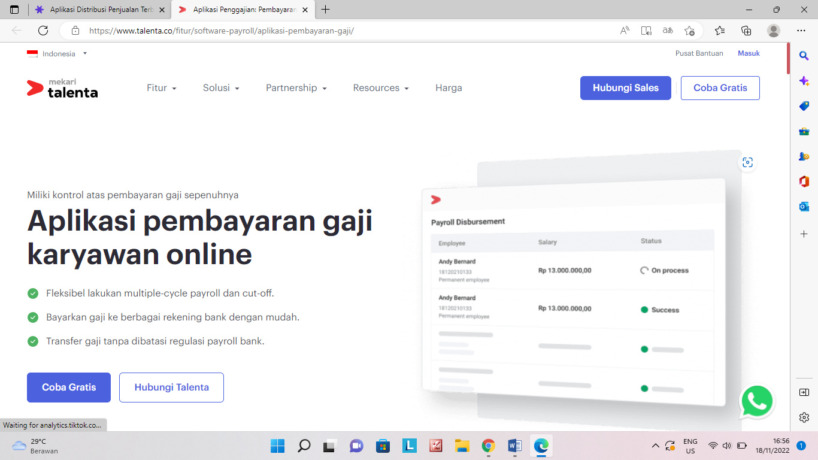818x460 pixels.
Task: Toggle the sidebar hide panel icon
Action: pyautogui.click(x=804, y=392)
